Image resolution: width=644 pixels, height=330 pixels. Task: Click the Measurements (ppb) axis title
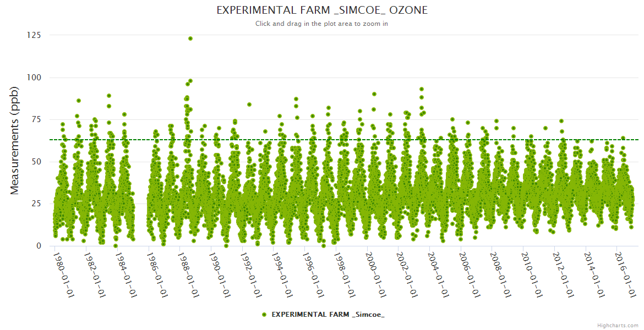point(15,140)
